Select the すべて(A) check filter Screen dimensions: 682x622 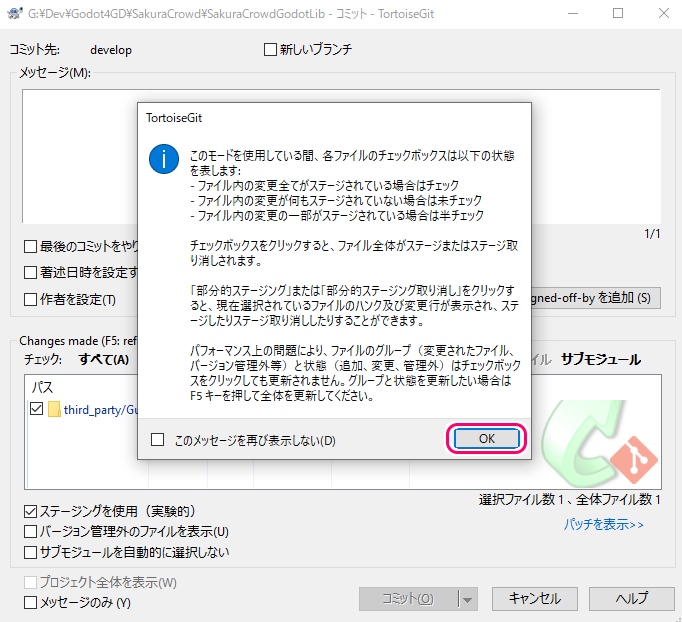tap(104, 359)
